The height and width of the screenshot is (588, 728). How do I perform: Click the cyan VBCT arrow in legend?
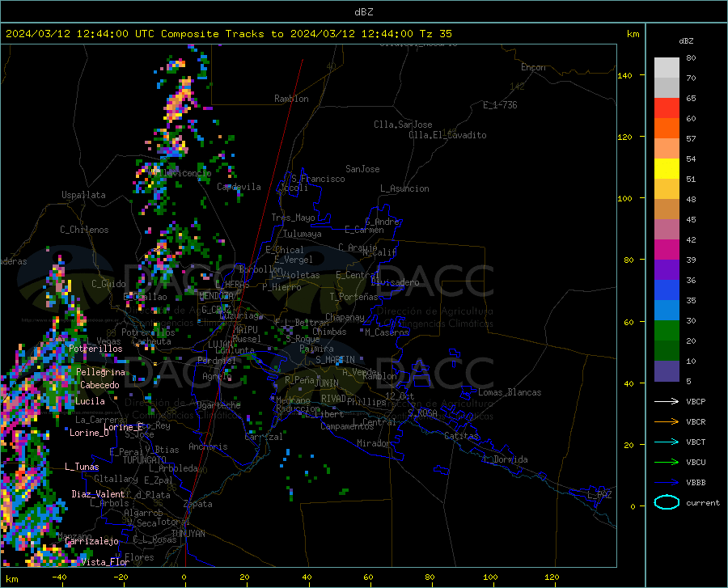tap(667, 442)
